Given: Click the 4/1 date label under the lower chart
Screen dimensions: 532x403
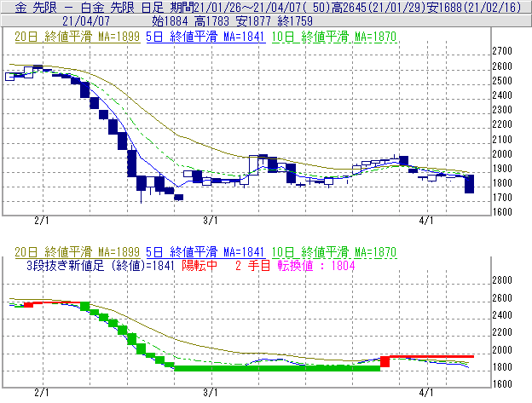Looking at the screenshot, I should (426, 393).
